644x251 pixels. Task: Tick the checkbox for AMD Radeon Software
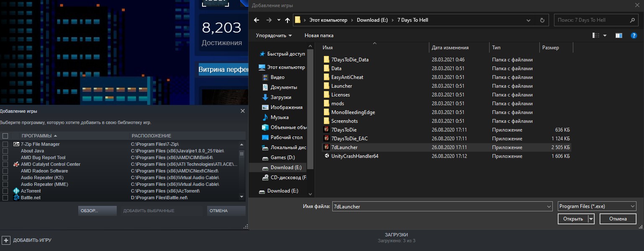pyautogui.click(x=5, y=171)
